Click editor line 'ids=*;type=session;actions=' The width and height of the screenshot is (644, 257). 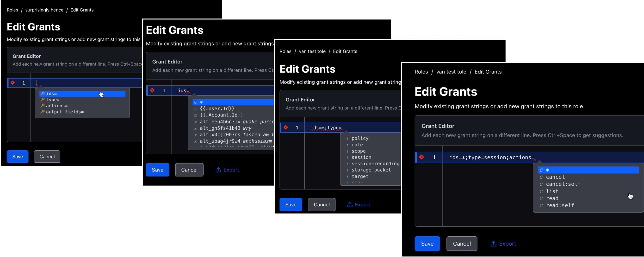(x=543, y=157)
